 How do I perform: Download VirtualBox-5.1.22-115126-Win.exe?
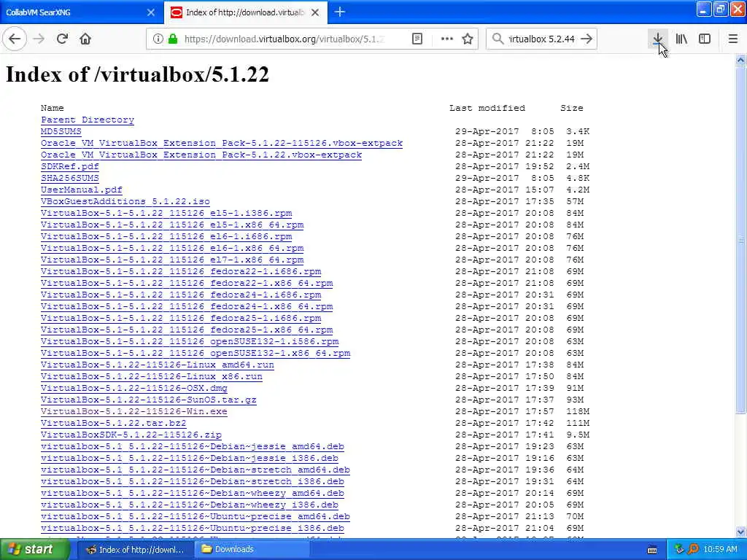click(134, 411)
